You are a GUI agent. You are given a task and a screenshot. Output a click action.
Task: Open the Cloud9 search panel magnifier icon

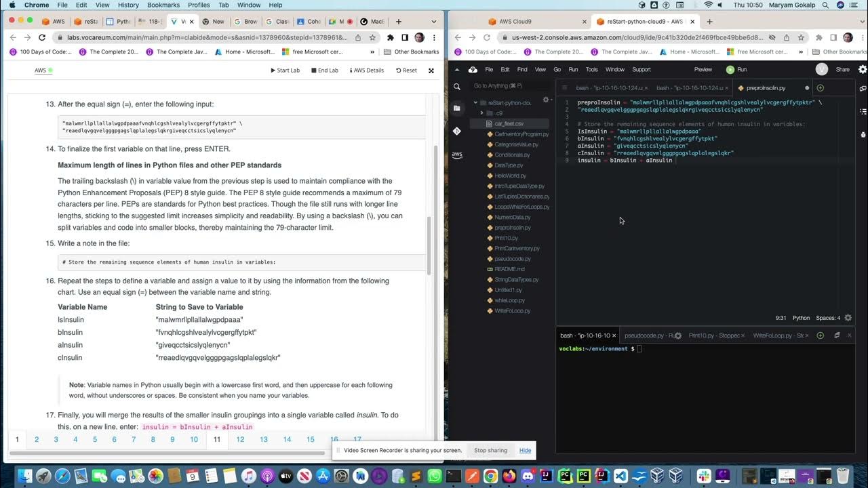(457, 87)
